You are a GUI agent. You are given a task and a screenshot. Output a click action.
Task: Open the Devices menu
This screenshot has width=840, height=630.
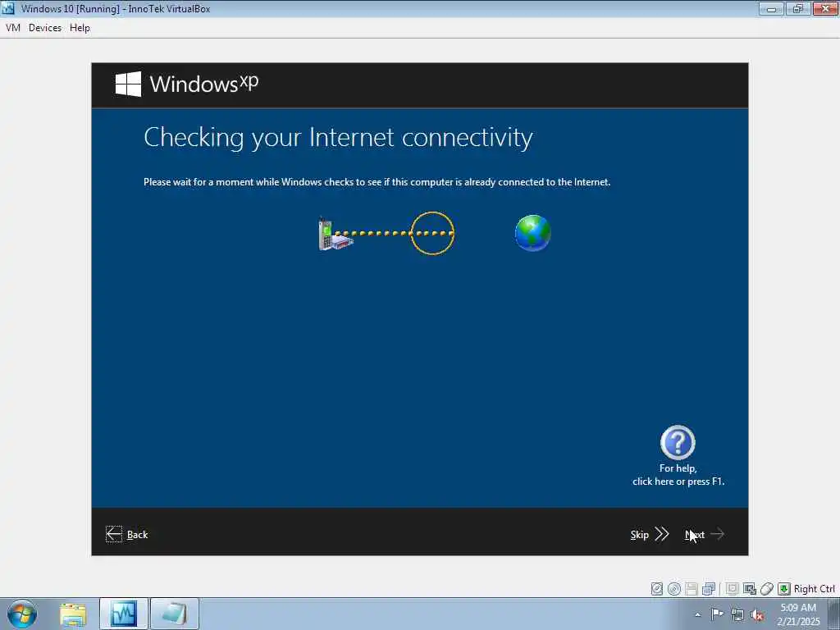(45, 28)
